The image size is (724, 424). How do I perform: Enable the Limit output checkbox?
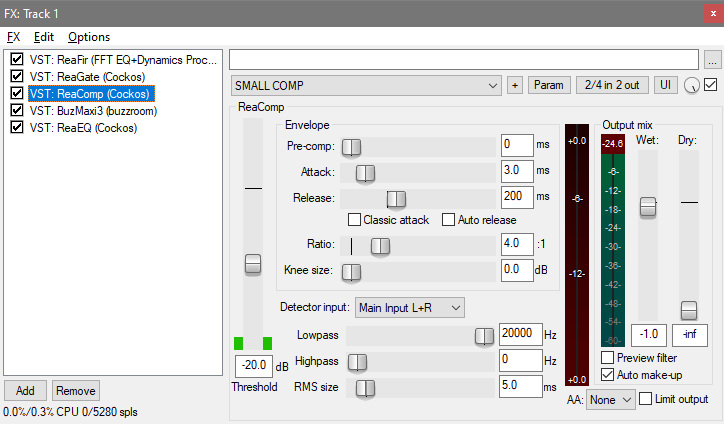pos(645,399)
